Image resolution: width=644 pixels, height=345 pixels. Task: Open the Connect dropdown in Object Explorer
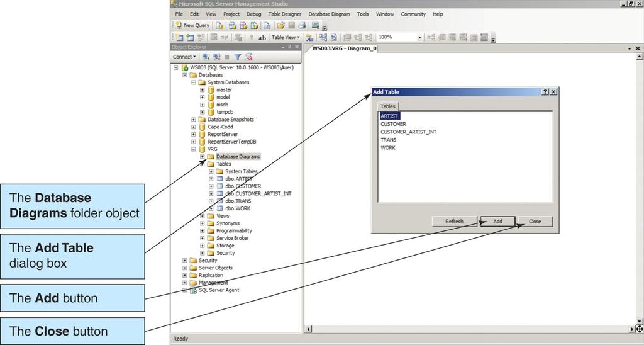click(x=184, y=57)
